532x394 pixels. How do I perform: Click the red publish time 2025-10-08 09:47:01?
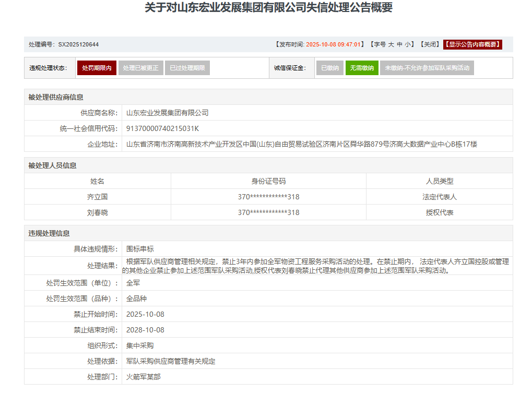coord(334,44)
